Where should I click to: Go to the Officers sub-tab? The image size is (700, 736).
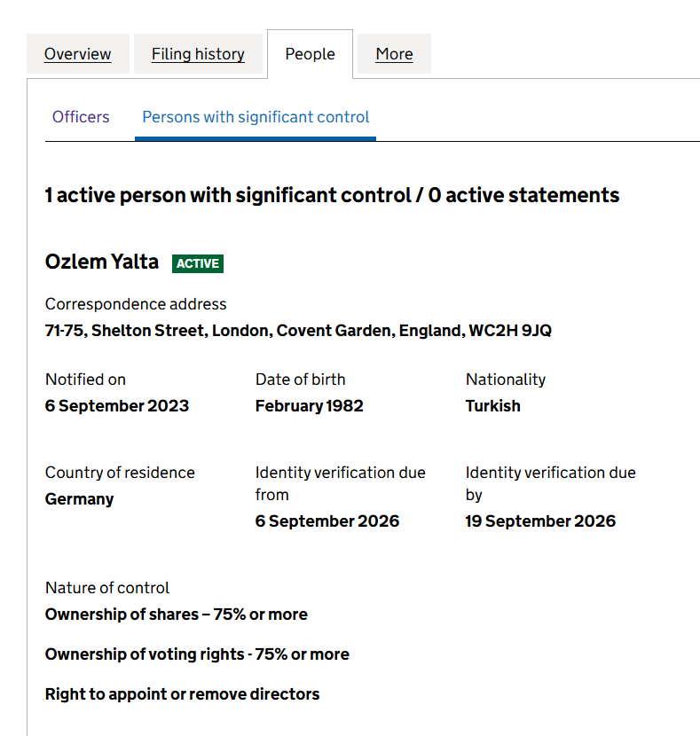coord(81,117)
